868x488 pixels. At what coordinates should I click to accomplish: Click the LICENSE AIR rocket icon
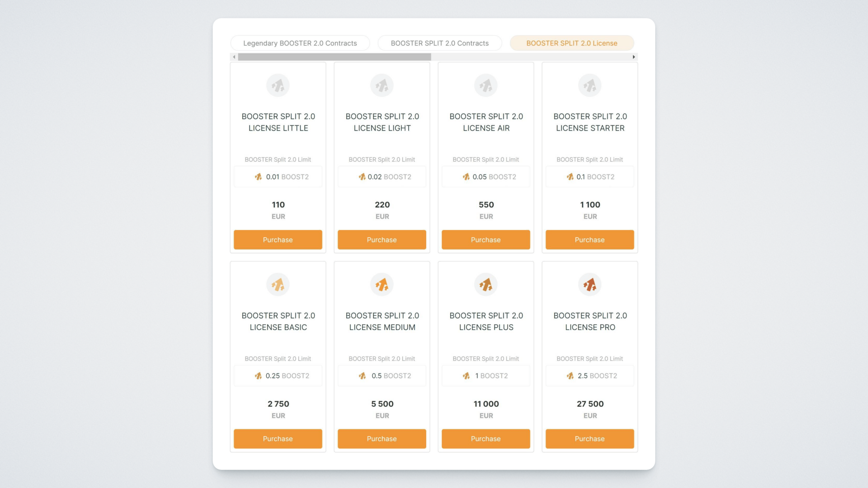pos(486,85)
